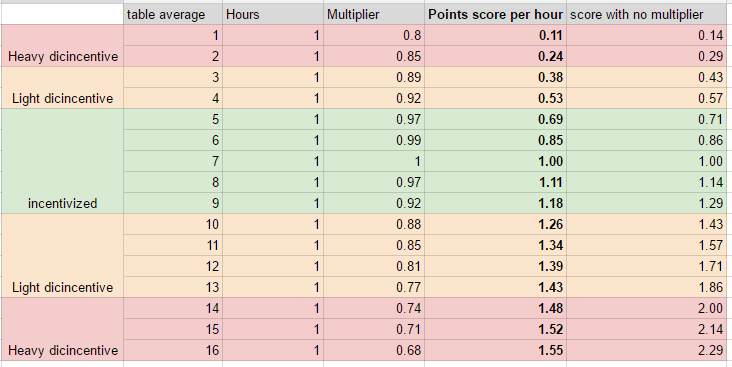Select the 'Hours' column header cell
The height and width of the screenshot is (367, 732).
273,14
